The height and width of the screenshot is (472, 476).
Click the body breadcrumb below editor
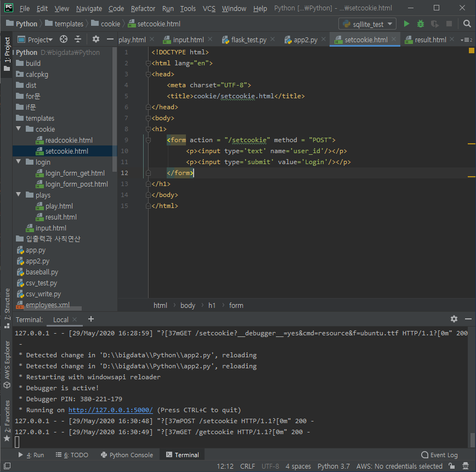pyautogui.click(x=188, y=305)
